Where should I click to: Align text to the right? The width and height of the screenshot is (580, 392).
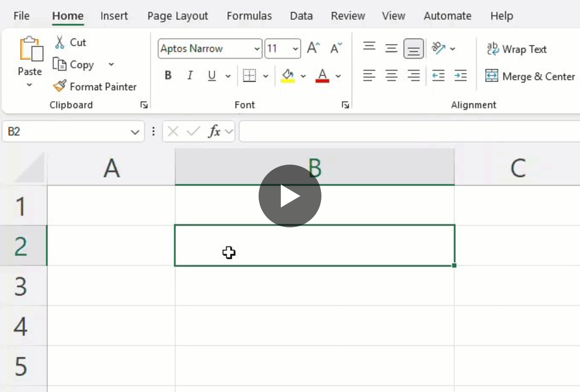coord(414,75)
